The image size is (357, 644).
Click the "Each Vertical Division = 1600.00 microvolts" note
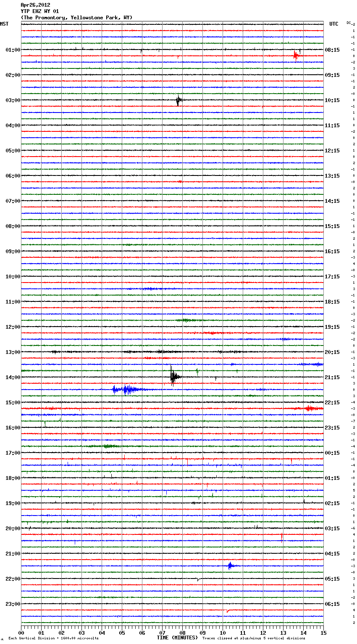tap(53, 638)
